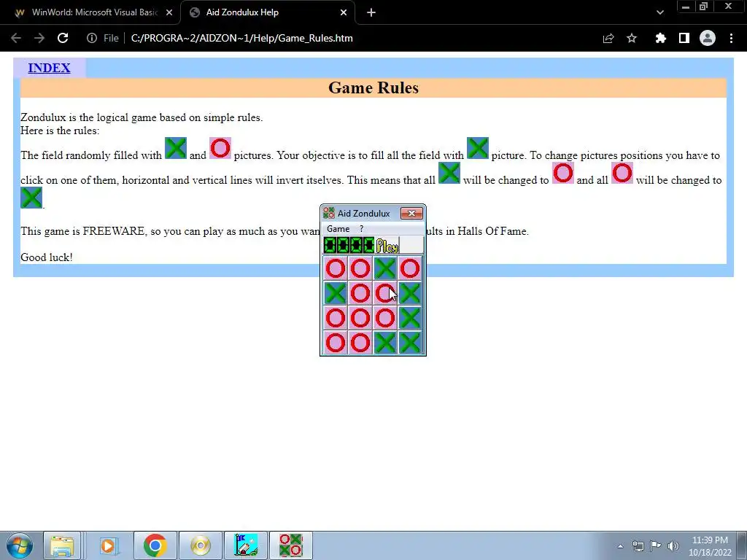Screen dimensions: 747x560
Task: Open the Chrome three-dot menu
Action: pyautogui.click(x=731, y=38)
